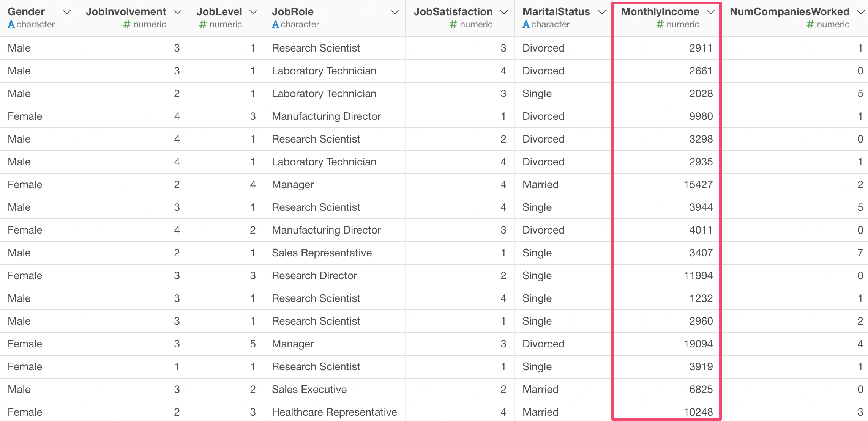Select the JobRole column header name
868x421 pixels.
pos(293,12)
